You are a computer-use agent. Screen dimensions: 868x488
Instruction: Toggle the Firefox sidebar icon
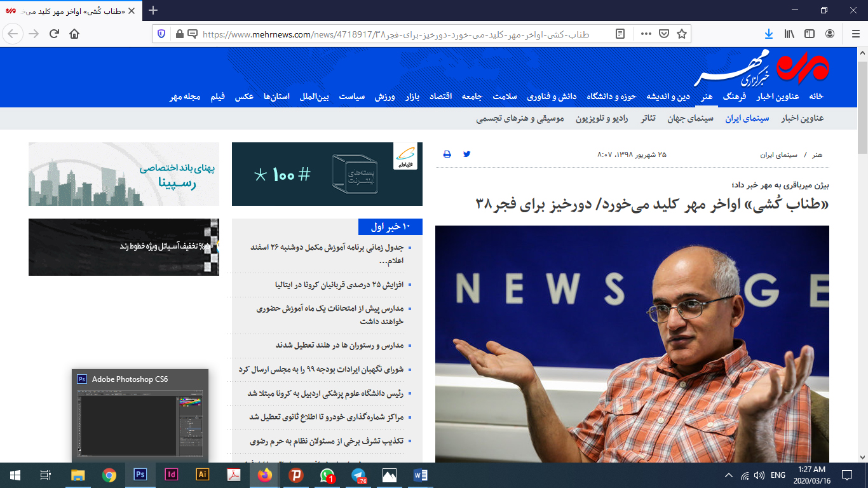click(x=810, y=34)
